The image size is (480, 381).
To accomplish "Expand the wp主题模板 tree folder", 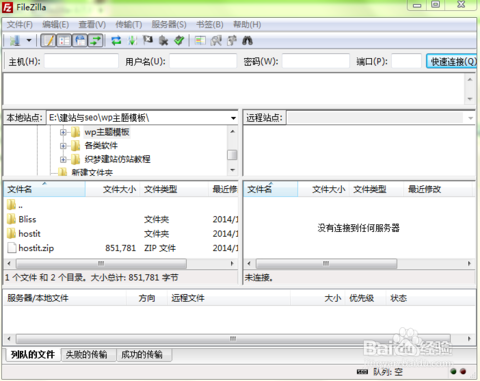I will pyautogui.click(x=63, y=132).
